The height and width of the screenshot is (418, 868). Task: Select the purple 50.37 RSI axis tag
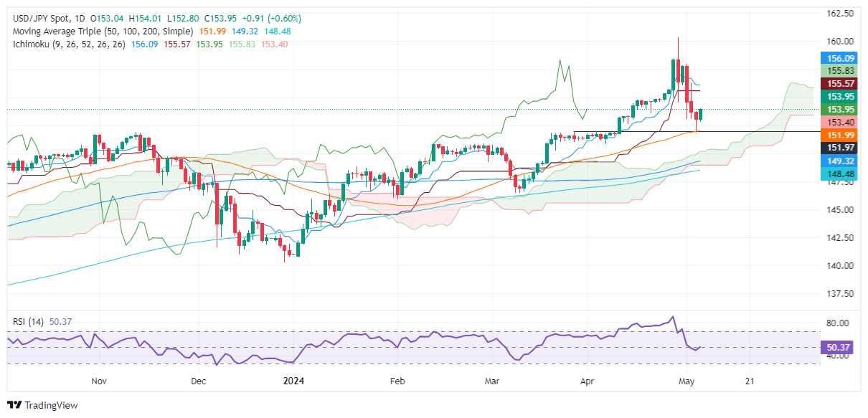(x=838, y=347)
